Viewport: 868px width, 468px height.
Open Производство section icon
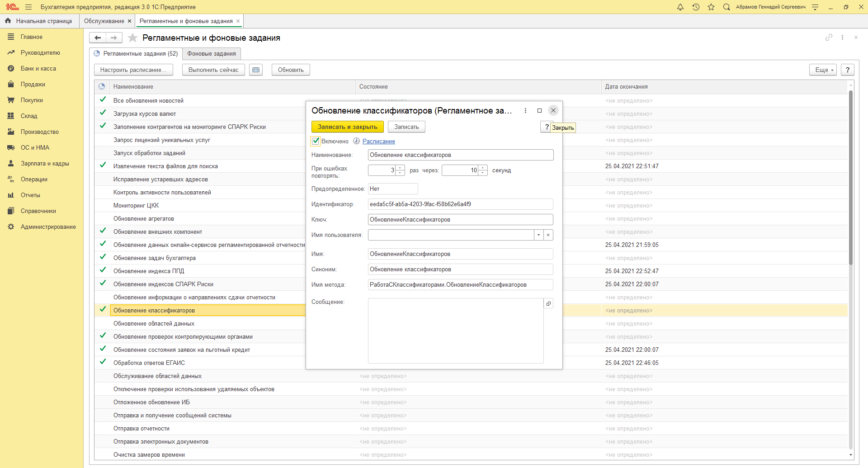pyautogui.click(x=11, y=132)
